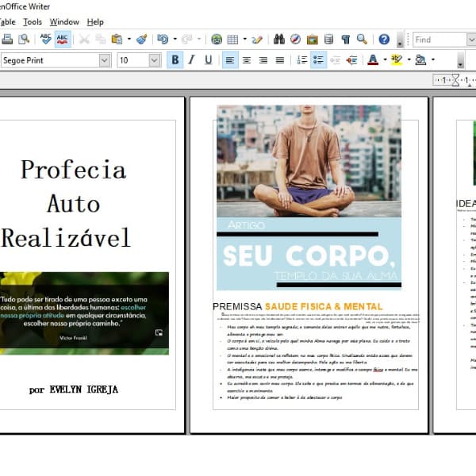The image size is (476, 476).
Task: Toggle AutoSpellcheck button
Action: tap(63, 39)
